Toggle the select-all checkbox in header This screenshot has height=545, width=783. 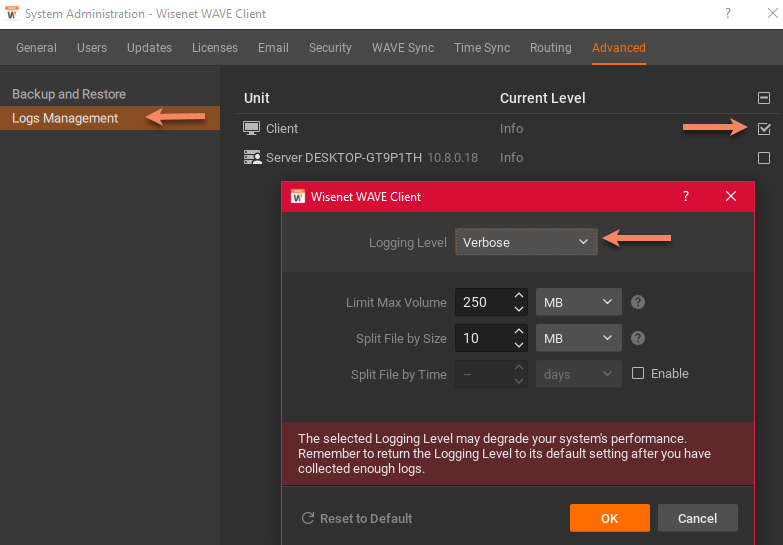[x=764, y=98]
